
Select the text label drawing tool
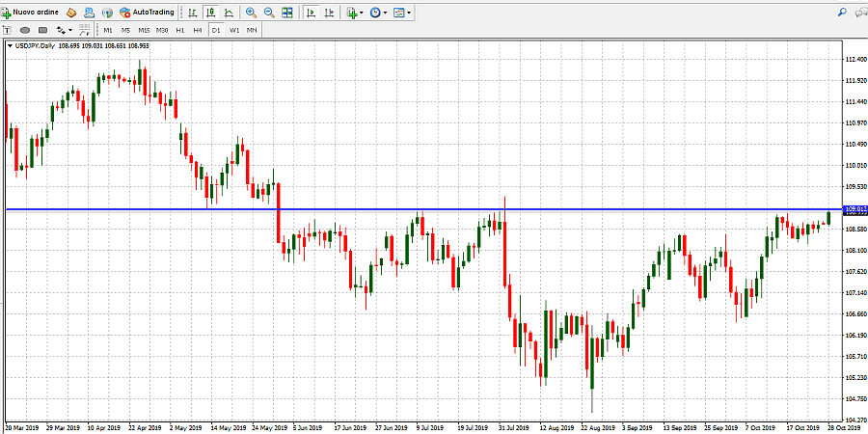pos(9,30)
